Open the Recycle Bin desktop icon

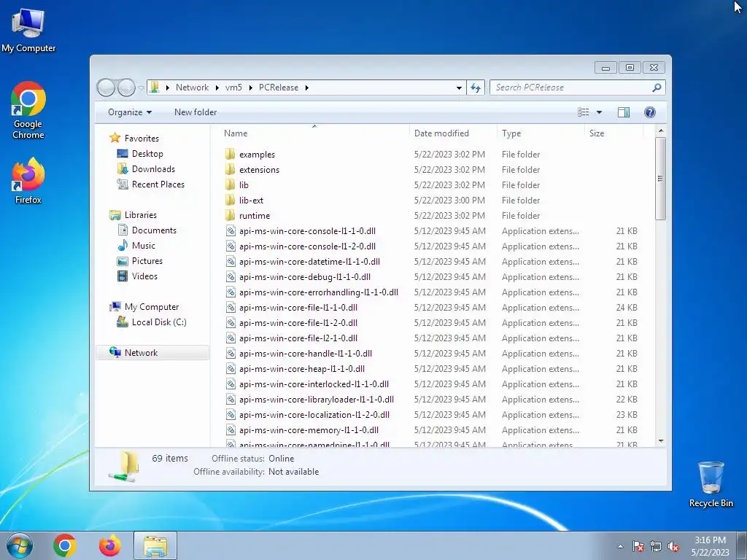711,484
